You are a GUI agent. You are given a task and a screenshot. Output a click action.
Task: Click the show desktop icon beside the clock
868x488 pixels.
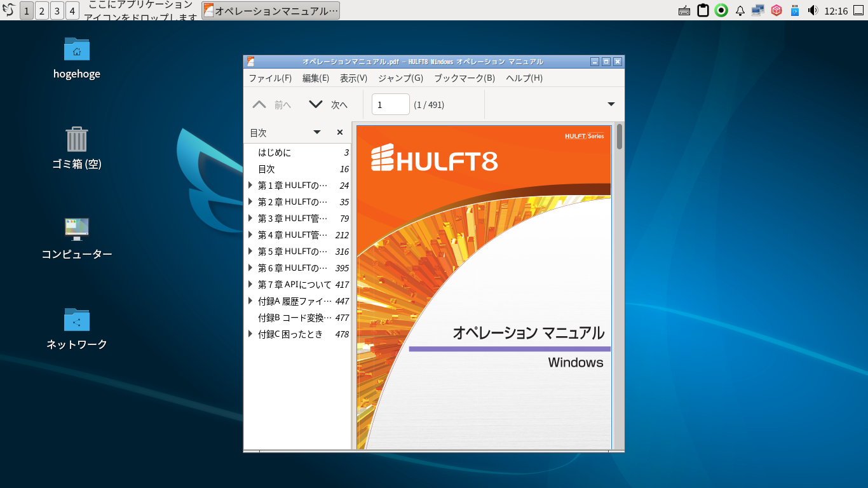tap(858, 10)
